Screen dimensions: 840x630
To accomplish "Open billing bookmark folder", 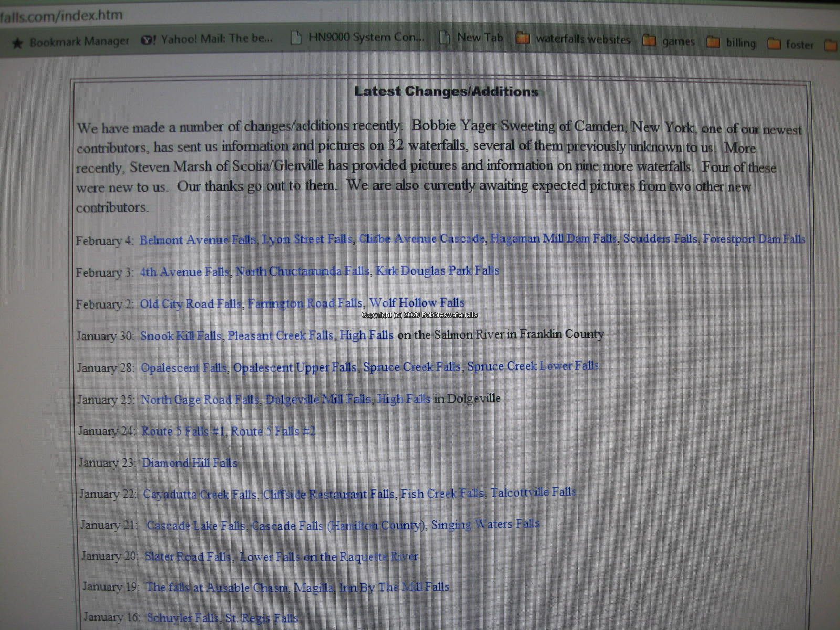I will [732, 43].
